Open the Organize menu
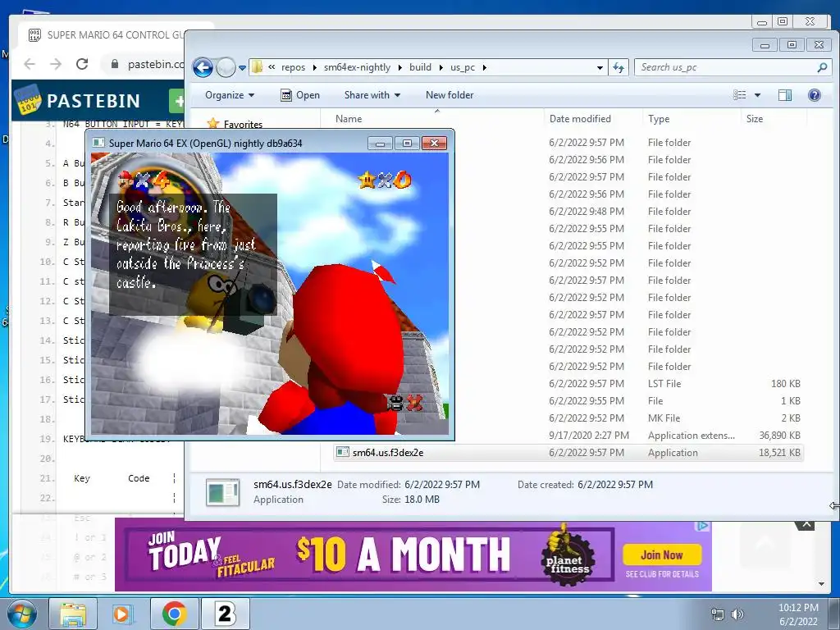This screenshot has height=630, width=840. point(230,95)
